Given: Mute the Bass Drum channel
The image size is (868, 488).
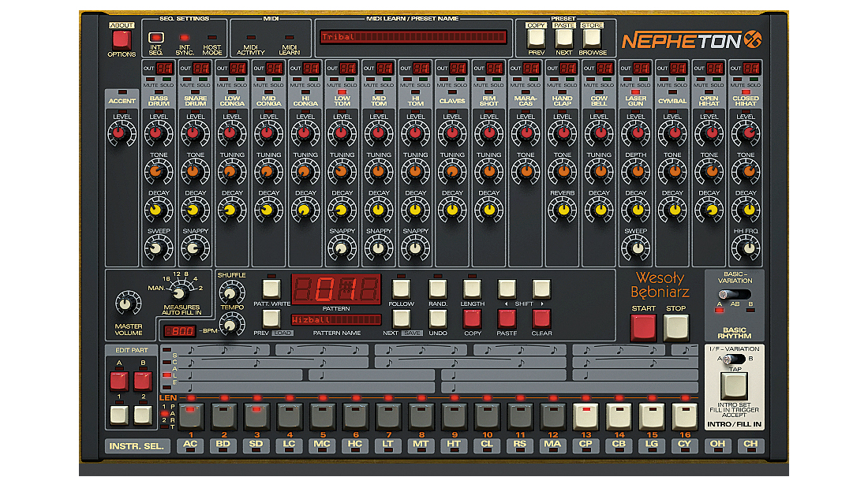Looking at the screenshot, I should 150,80.
